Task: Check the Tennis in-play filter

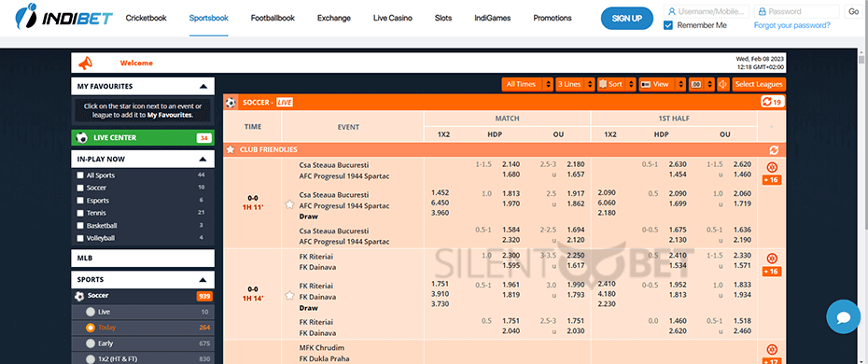Action: tap(80, 213)
